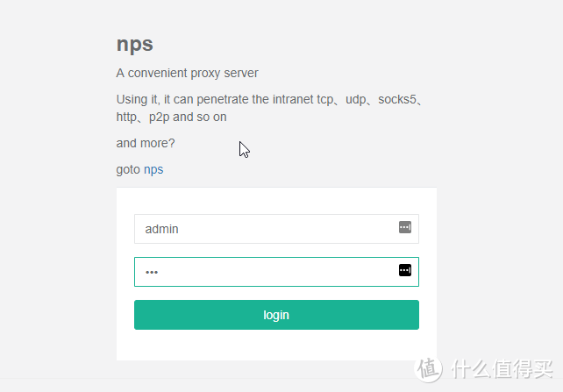
Task: Click the 'Using it, it can penetrate' paragraph
Action: [270, 108]
